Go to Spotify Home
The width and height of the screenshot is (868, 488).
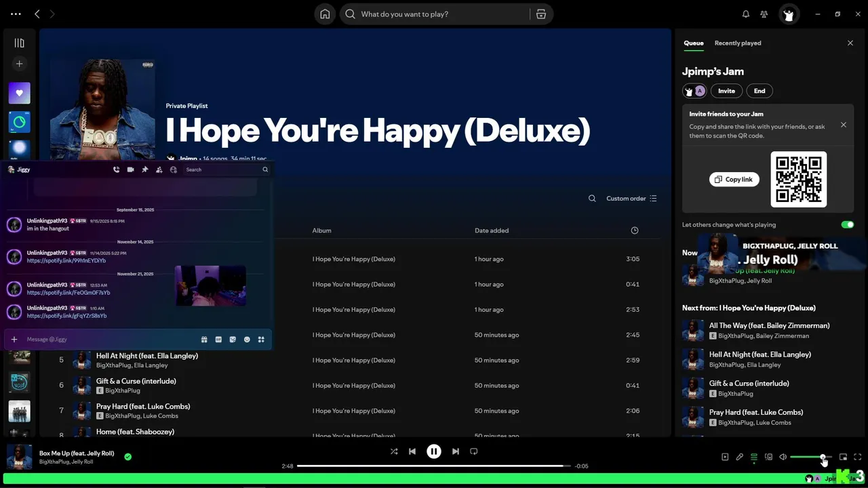click(325, 14)
